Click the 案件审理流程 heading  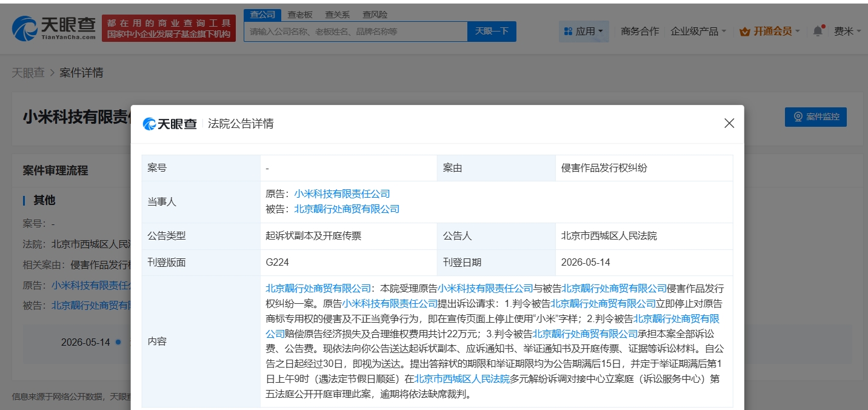pyautogui.click(x=56, y=170)
